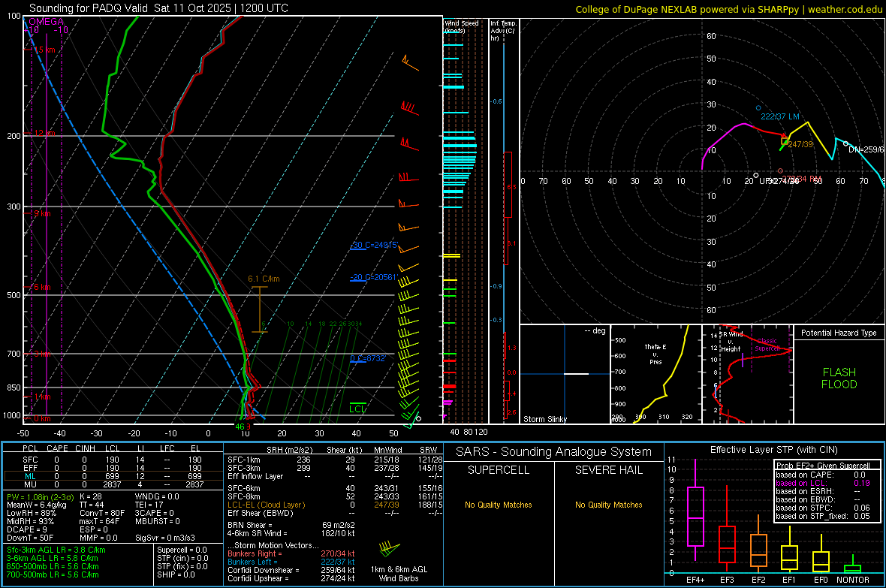Click the SigSvr = 0 m3/s3 value
This screenshot has height=588, width=886.
click(x=165, y=538)
